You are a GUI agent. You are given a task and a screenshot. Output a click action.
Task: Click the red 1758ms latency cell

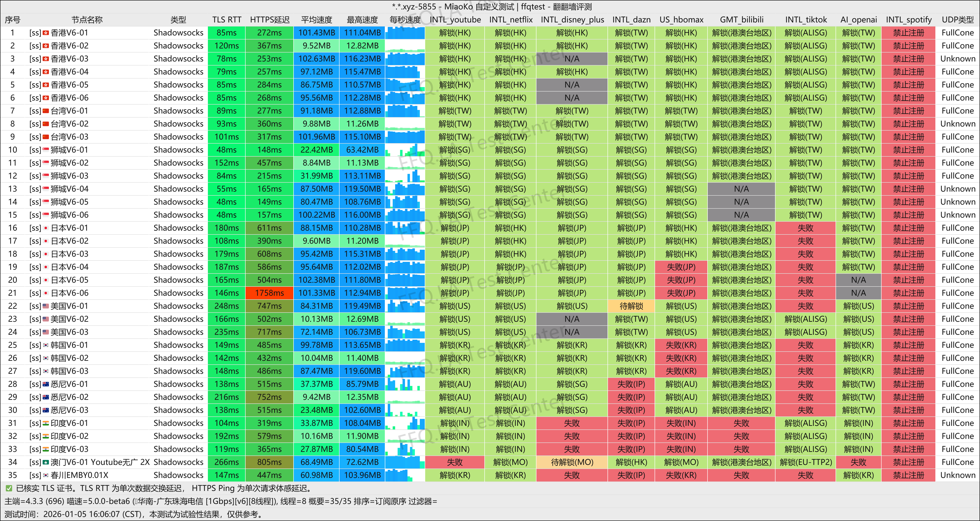[x=269, y=293]
